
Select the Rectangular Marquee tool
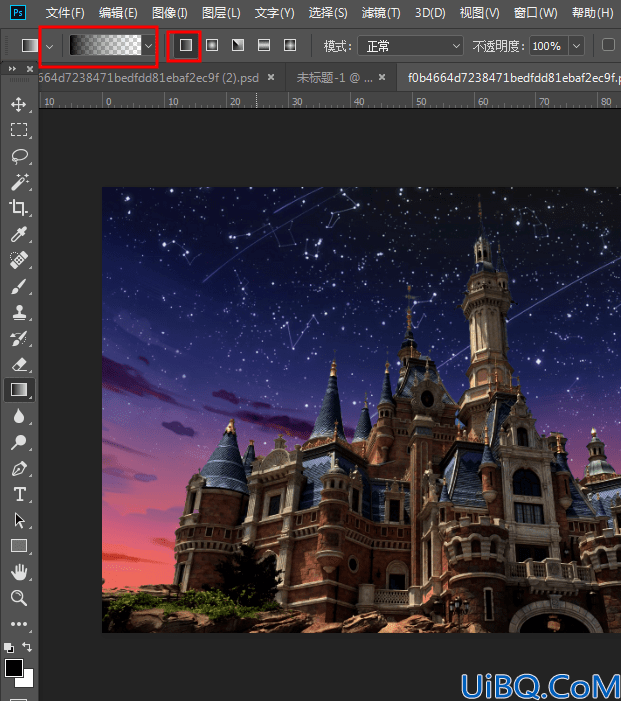[18, 130]
